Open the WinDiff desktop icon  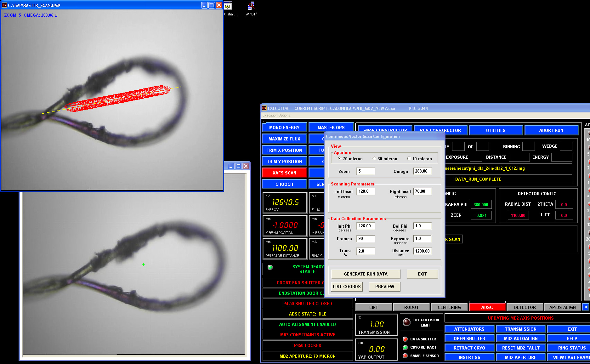pyautogui.click(x=251, y=6)
